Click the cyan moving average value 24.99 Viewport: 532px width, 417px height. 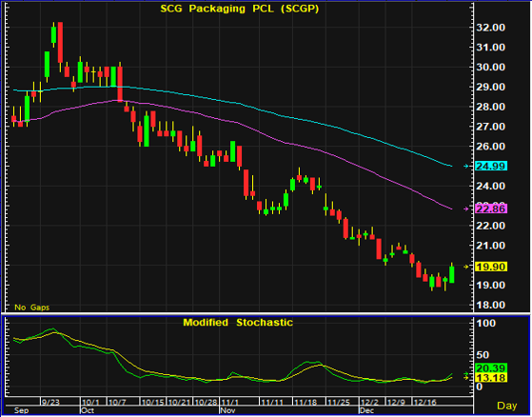click(x=491, y=167)
